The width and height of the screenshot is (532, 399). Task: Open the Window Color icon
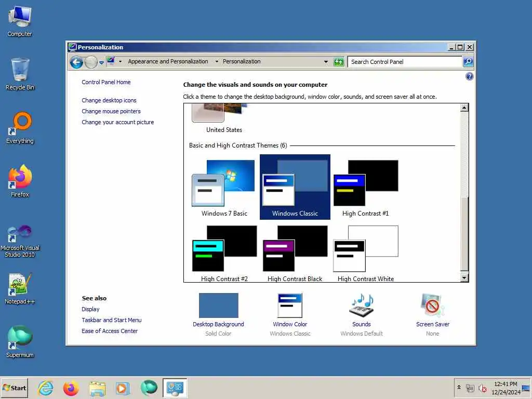[290, 305]
